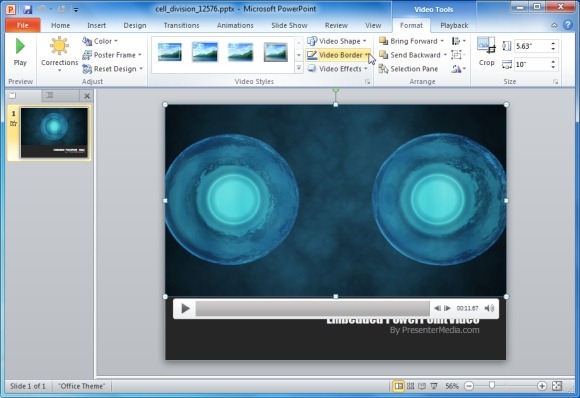Expand the full Video Styles gallery
The width and height of the screenshot is (580, 398).
(x=299, y=68)
